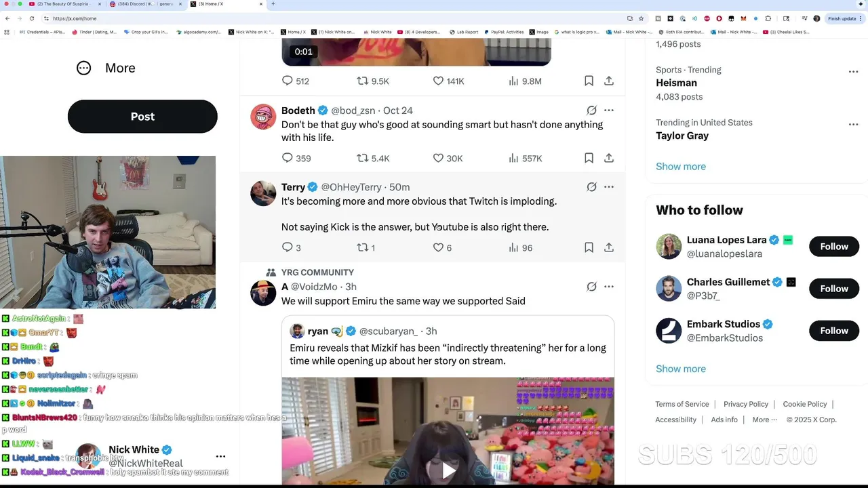Bookmark Terry's tweet

(589, 247)
